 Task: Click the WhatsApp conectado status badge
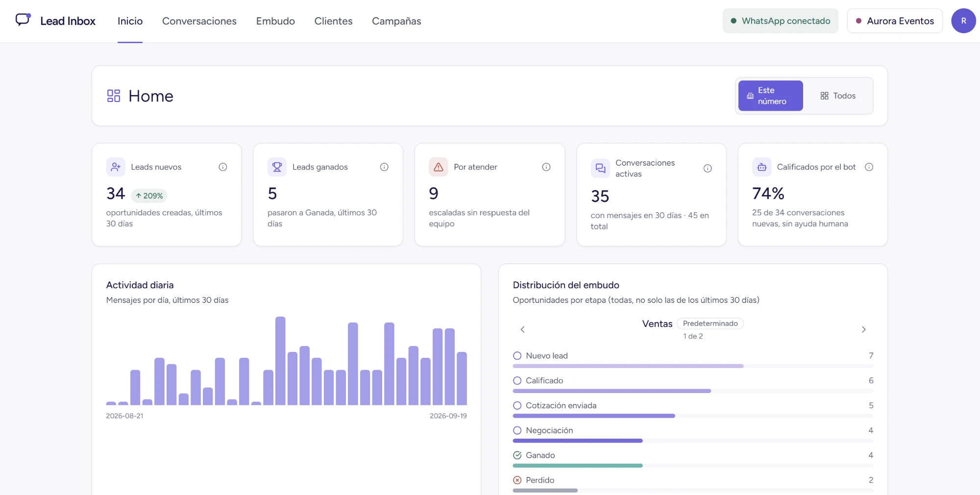[x=780, y=21]
